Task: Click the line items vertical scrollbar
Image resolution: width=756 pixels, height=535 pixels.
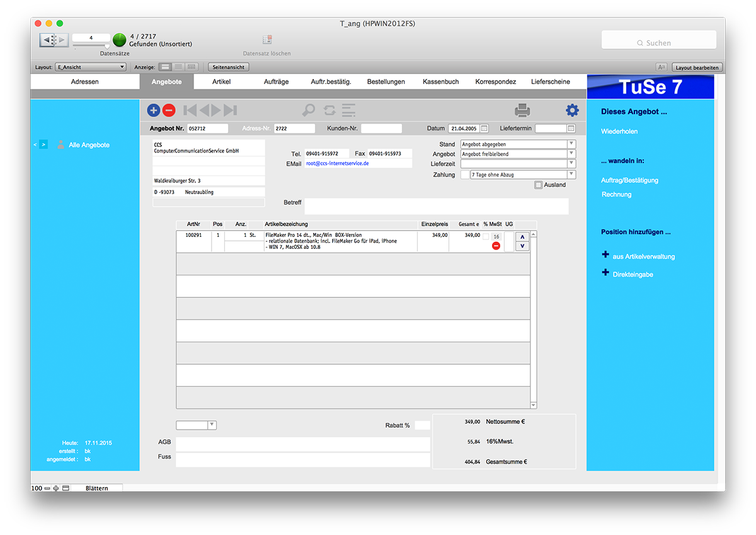Action: (534, 319)
